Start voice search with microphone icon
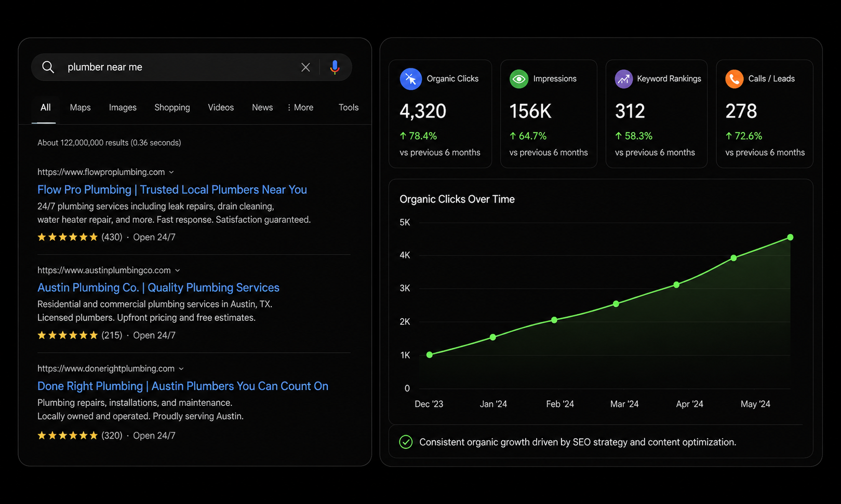This screenshot has width=841, height=504. click(x=335, y=67)
